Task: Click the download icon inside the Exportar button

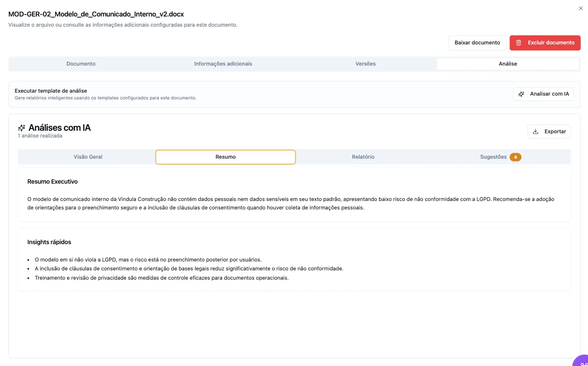Action: point(536,131)
